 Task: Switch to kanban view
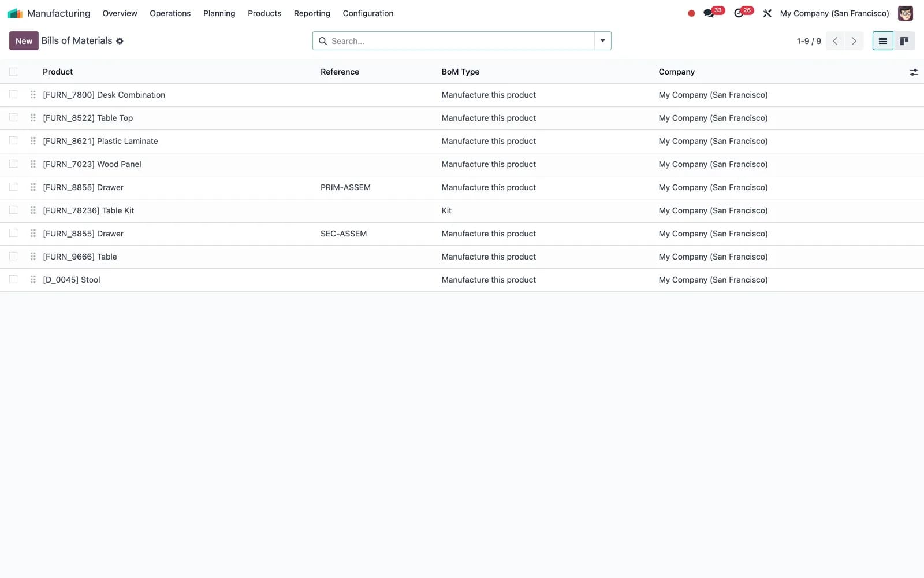pos(904,41)
